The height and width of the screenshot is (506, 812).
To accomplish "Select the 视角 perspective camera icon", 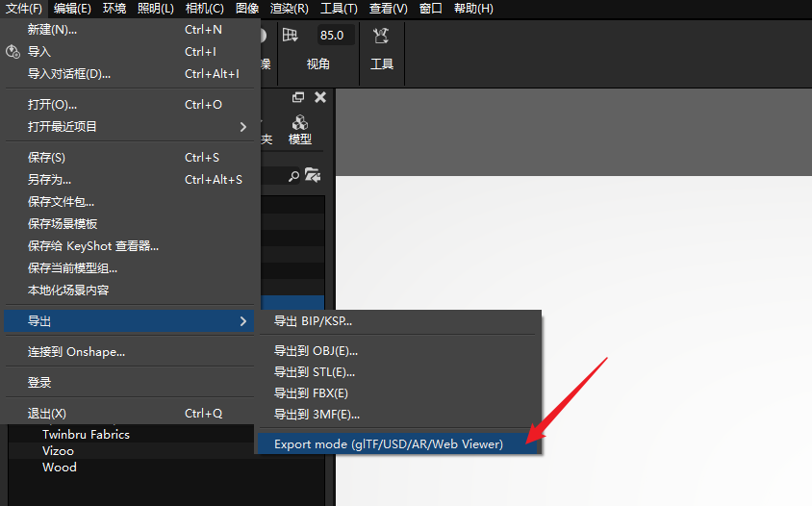I will pos(290,36).
